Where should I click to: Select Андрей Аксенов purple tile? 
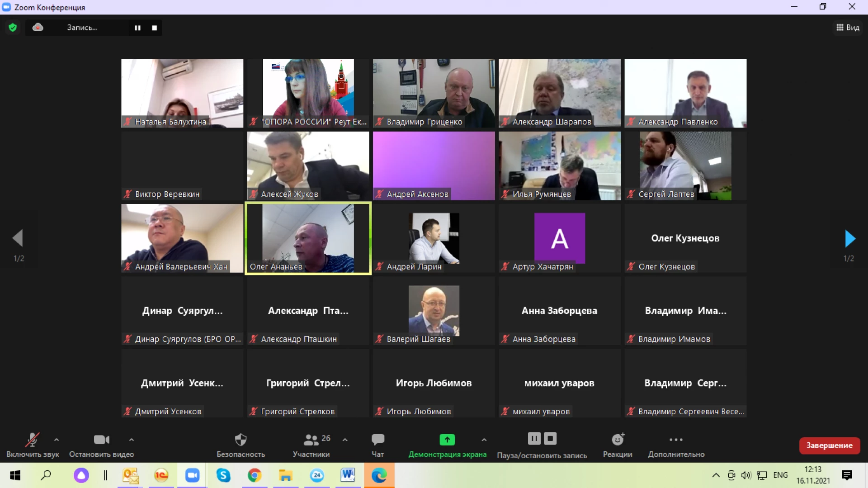click(x=434, y=166)
